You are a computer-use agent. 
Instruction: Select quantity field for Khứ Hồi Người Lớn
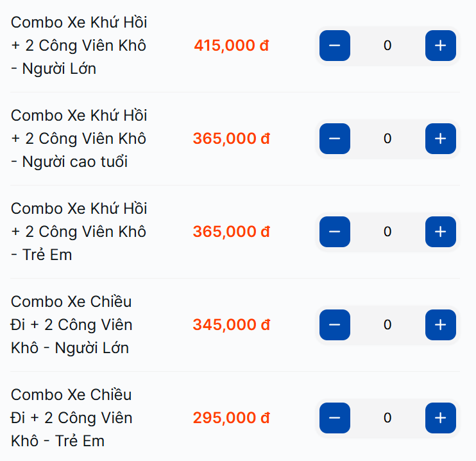coord(387,46)
